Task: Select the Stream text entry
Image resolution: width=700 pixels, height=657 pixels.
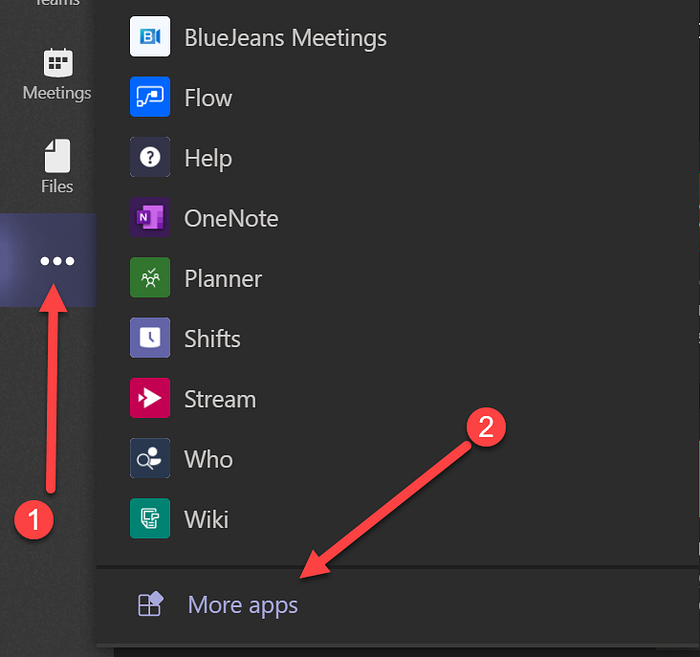Action: coord(221,399)
